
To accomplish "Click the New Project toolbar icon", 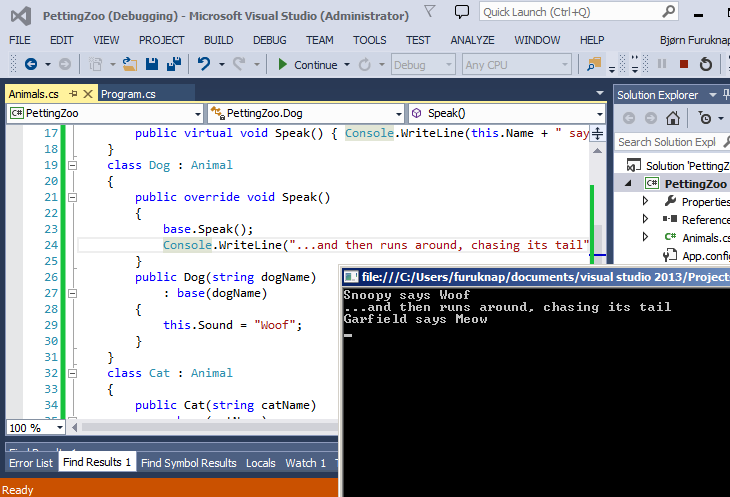I will [95, 64].
